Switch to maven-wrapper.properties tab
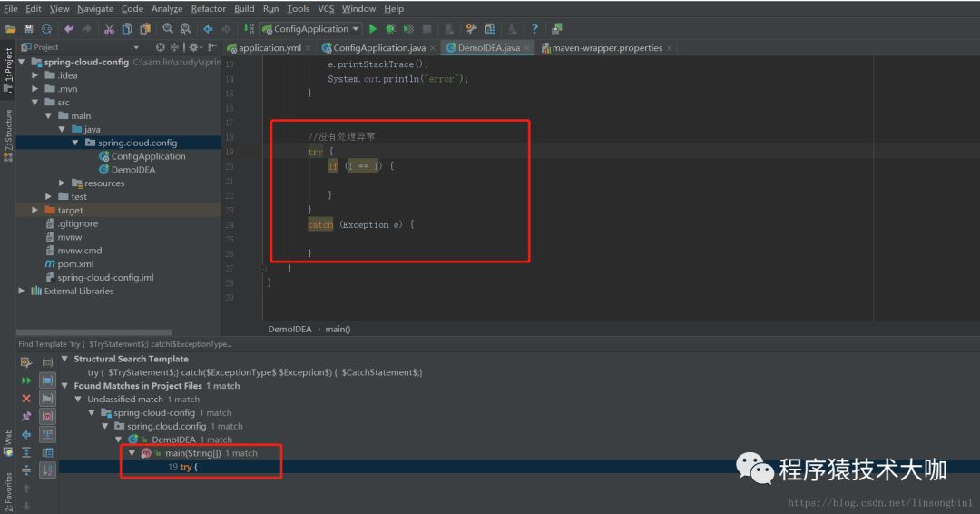This screenshot has height=514, width=980. (x=607, y=48)
